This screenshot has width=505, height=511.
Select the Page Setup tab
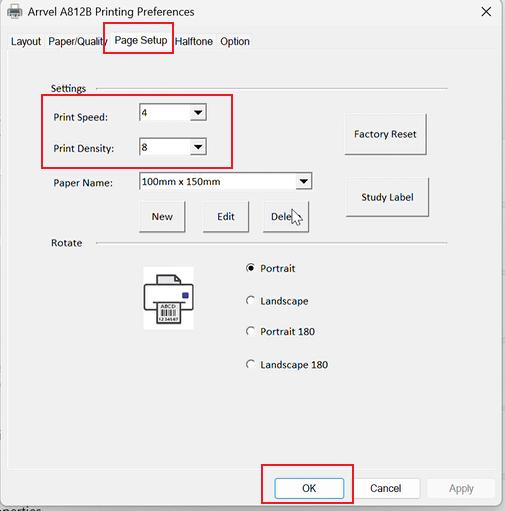coord(141,40)
